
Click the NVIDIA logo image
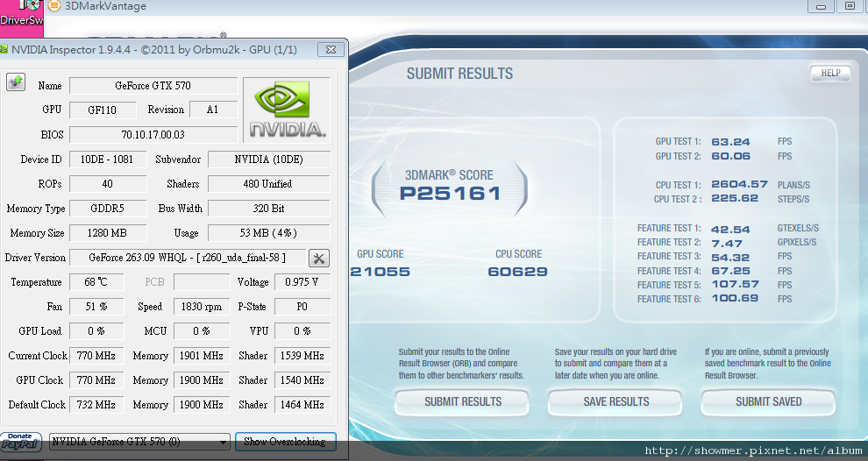click(287, 110)
